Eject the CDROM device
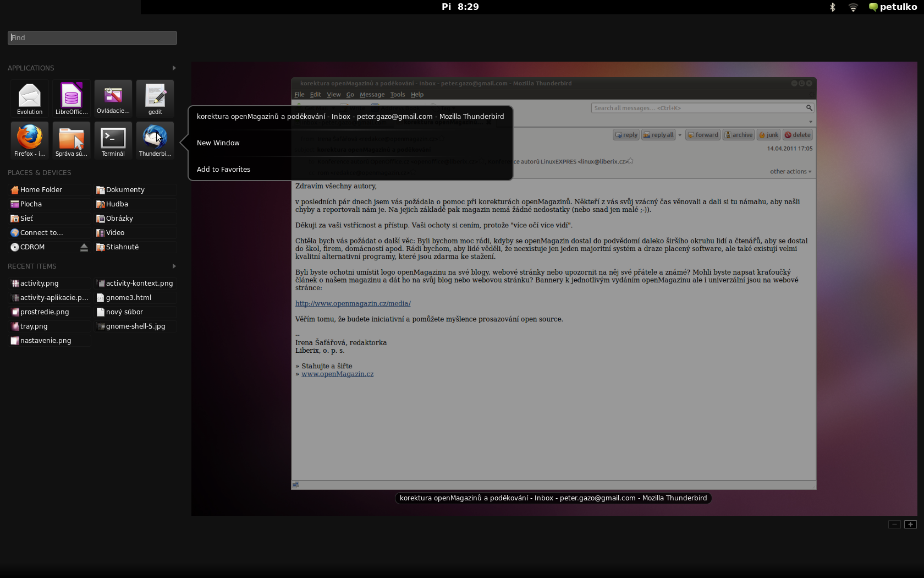 point(84,247)
